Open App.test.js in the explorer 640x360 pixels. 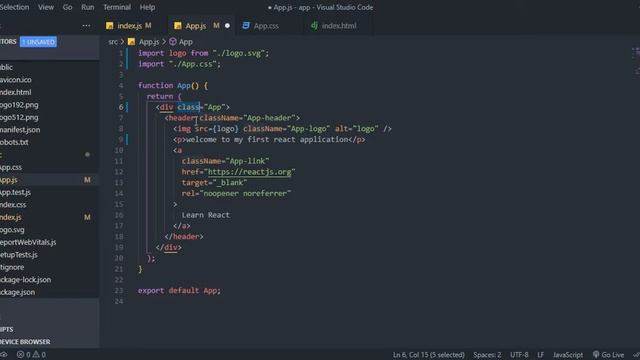point(15,192)
